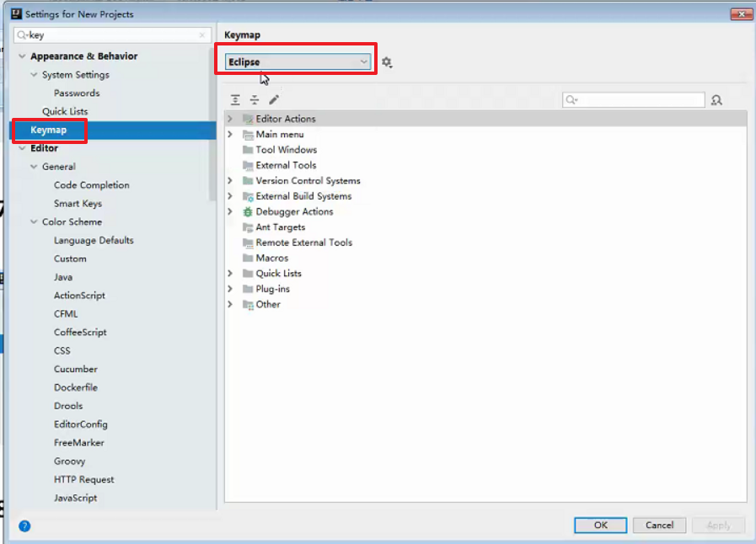Select CoffeeScript color scheme entry
Image resolution: width=756 pixels, height=544 pixels.
(x=80, y=332)
